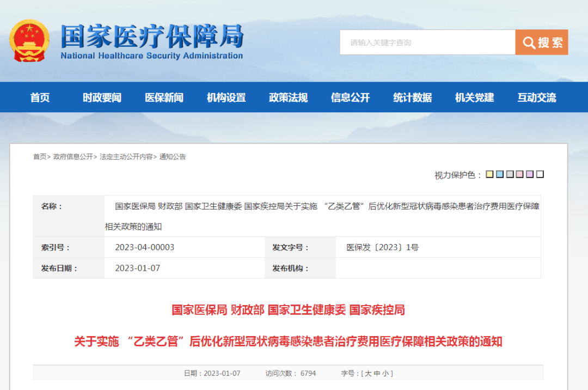
Task: Click the 国家医疗保障局 site title
Action: 152,36
